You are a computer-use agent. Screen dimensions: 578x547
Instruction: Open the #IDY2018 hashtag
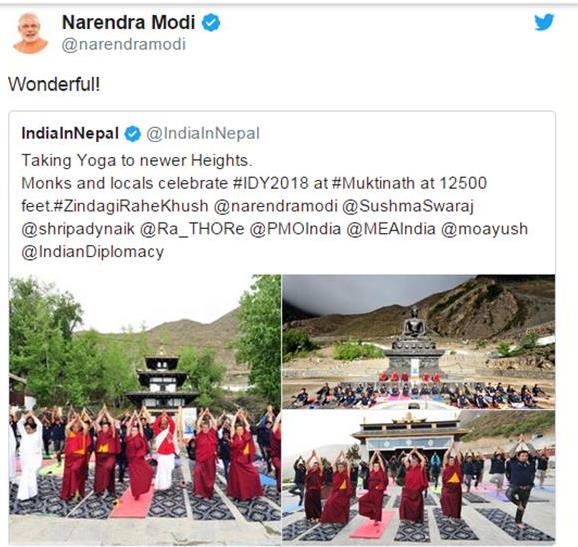[x=271, y=183]
